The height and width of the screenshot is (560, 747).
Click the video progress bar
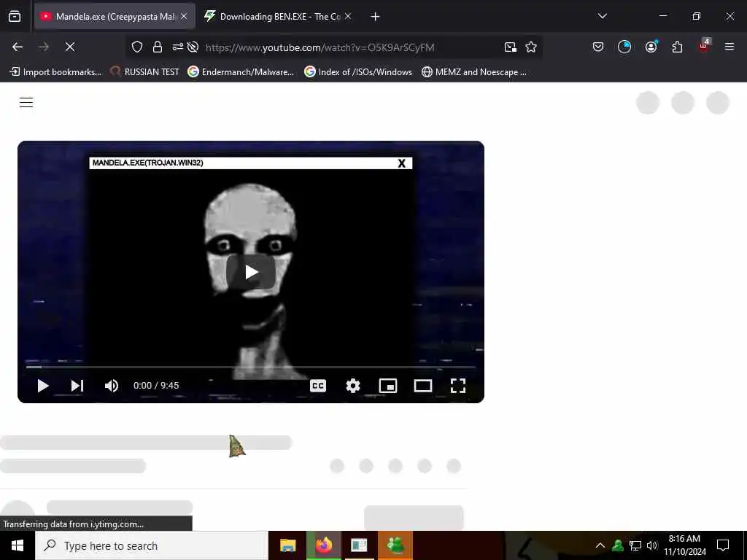(251, 367)
